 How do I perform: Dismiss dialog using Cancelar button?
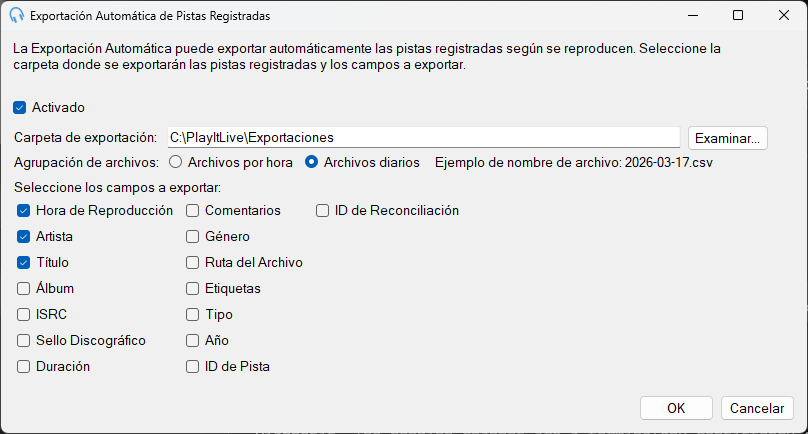[757, 408]
